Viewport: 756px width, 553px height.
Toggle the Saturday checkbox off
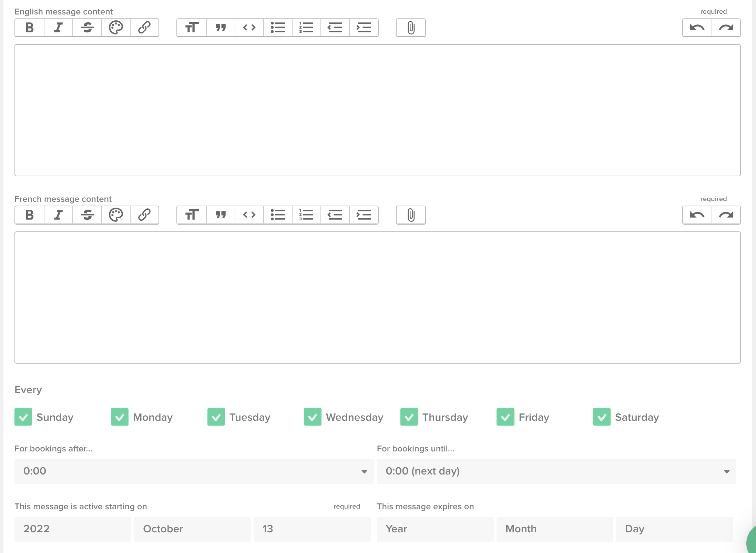602,417
